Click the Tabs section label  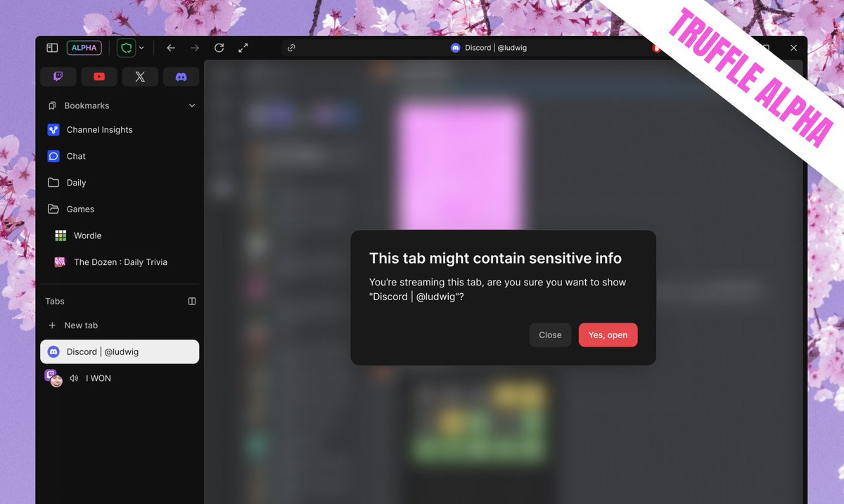[55, 301]
